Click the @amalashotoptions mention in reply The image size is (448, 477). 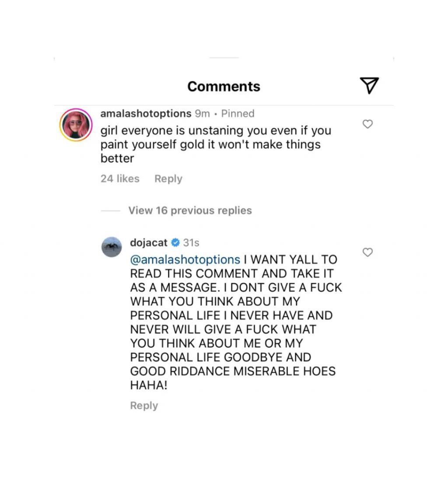coord(185,260)
